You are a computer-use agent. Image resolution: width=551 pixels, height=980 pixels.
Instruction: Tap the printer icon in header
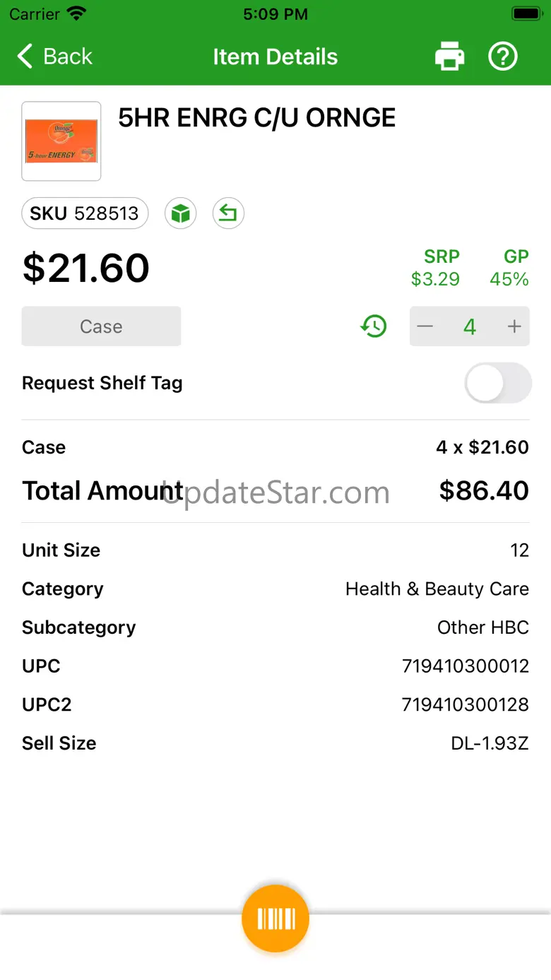tap(449, 57)
